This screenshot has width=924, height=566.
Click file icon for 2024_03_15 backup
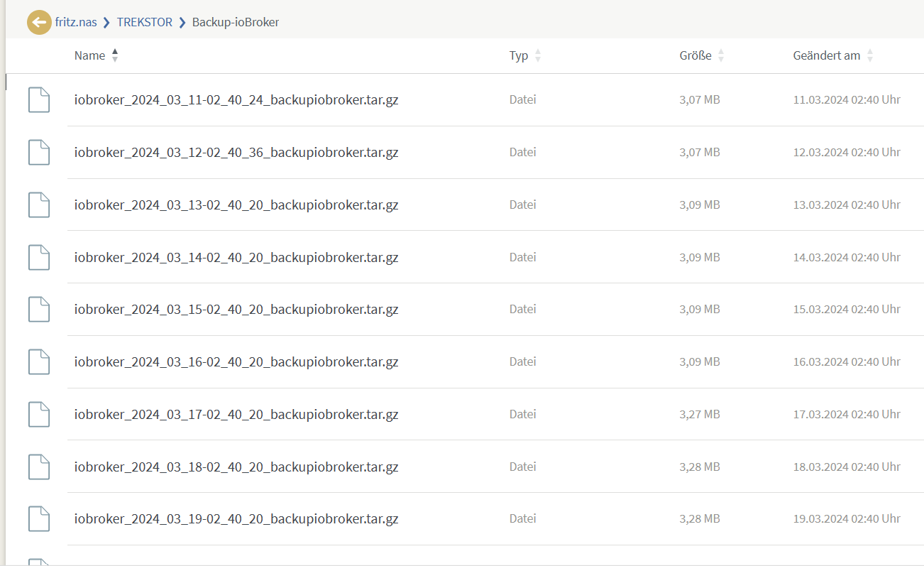[39, 310]
